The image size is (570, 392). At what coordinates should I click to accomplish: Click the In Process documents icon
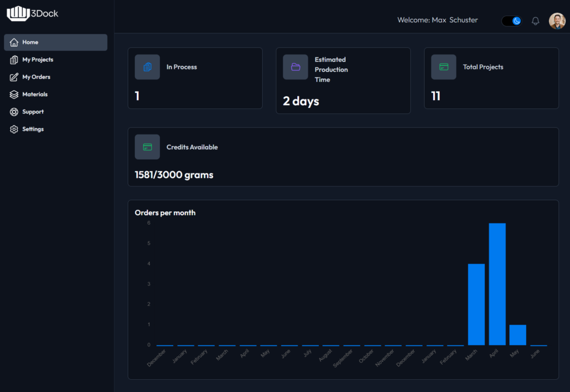click(147, 67)
